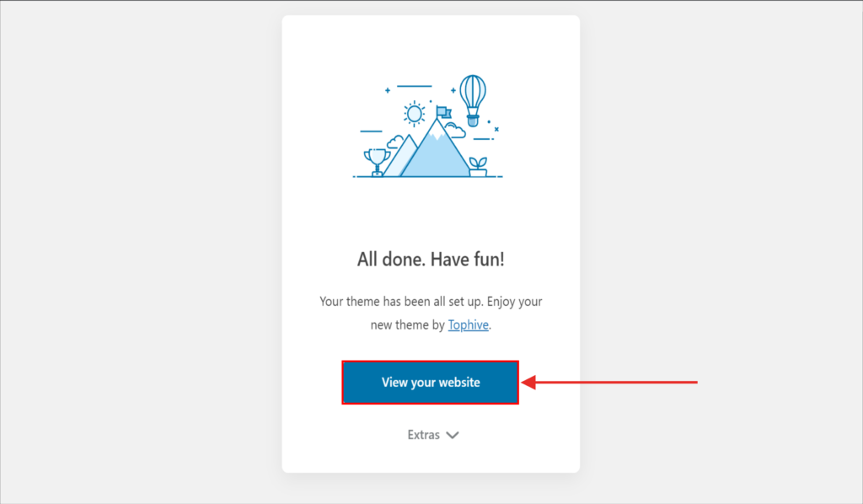Click the cloud right of the flag
Image resolution: width=863 pixels, height=504 pixels.
coord(456,129)
